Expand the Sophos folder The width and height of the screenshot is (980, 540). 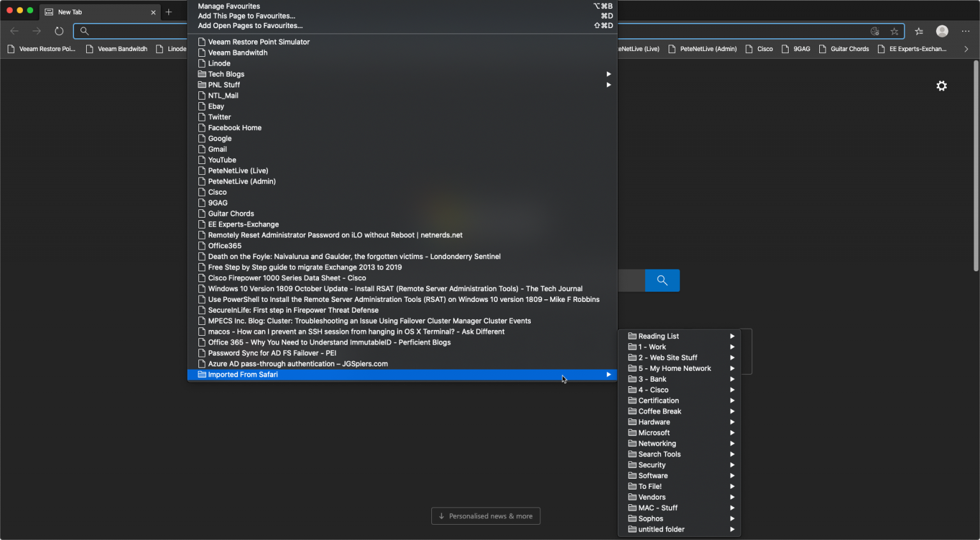click(x=679, y=518)
